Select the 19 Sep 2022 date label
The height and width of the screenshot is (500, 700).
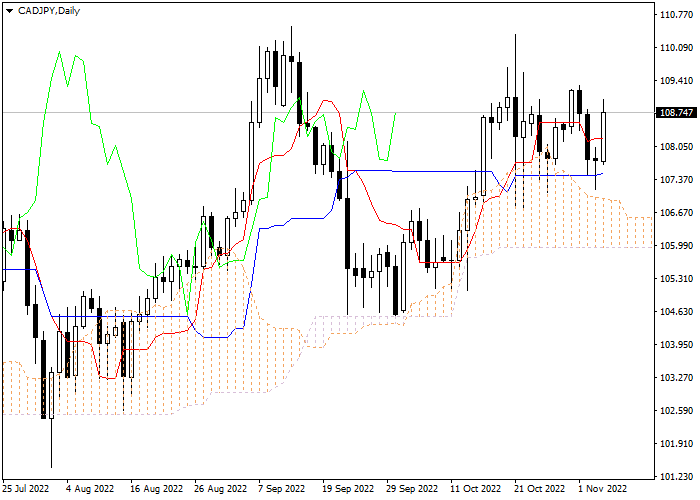(x=348, y=489)
